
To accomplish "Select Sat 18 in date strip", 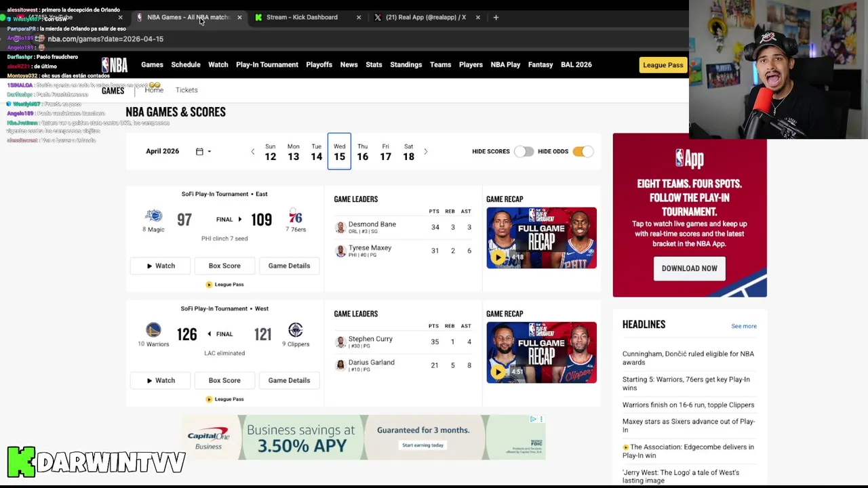I will tap(408, 152).
